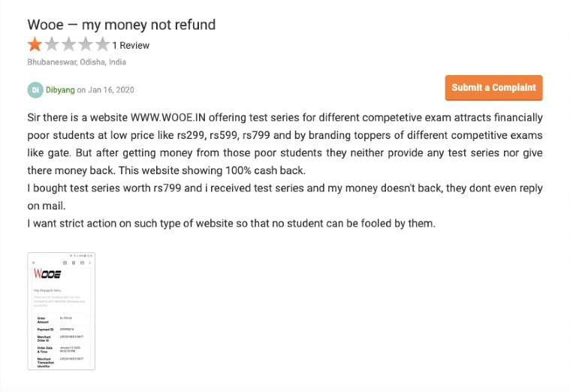
Task: Click the 'Jan 16, 2020' post date
Action: pyautogui.click(x=110, y=90)
